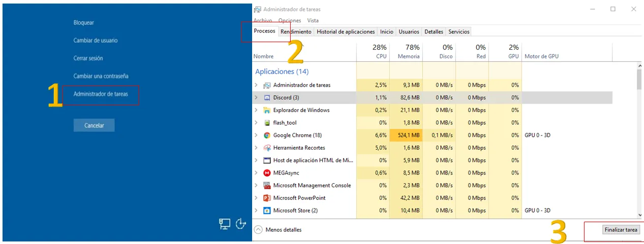Screen dimensions: 644x244
Task: Click the Google Chrome icon
Action: (x=267, y=135)
